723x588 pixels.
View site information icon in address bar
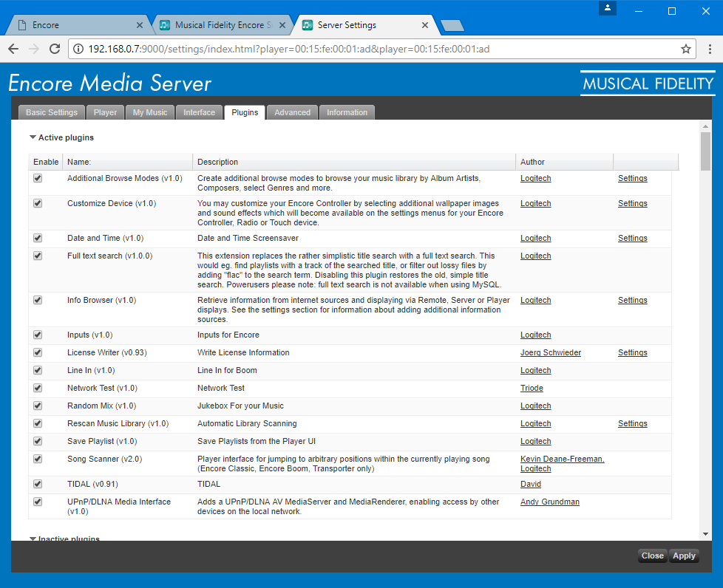pyautogui.click(x=78, y=49)
